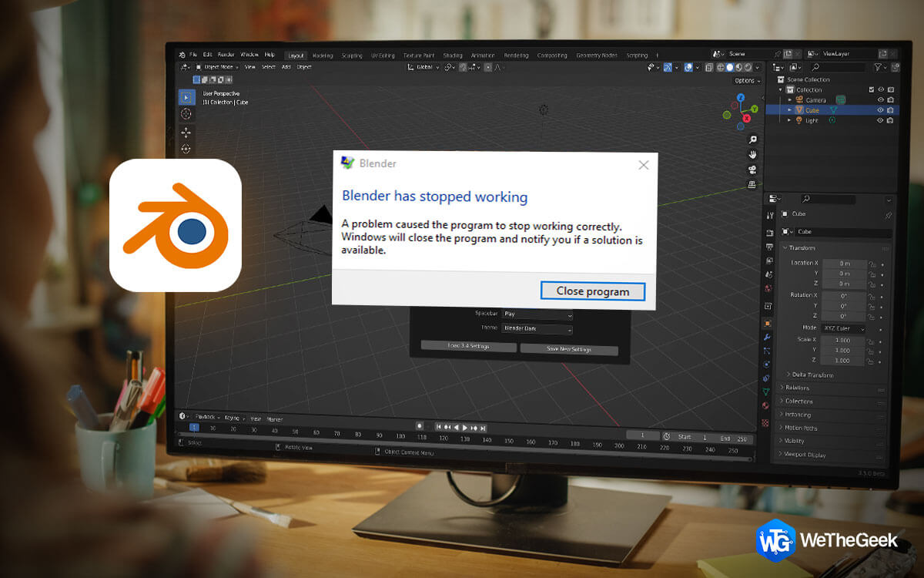
Task: Click Close program in crash dialog
Action: coord(593,291)
